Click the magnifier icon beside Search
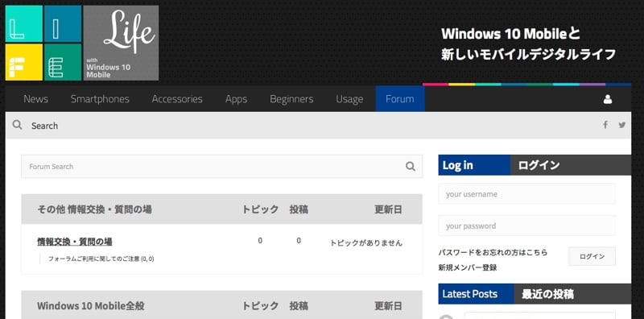Screen dimensions: 644x319 [x=17, y=125]
